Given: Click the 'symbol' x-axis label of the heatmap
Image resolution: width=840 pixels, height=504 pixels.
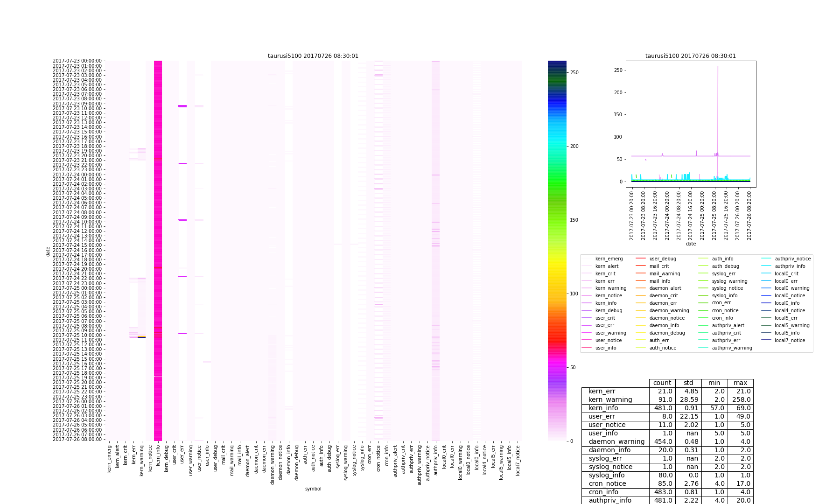Looking at the screenshot, I should point(313,489).
